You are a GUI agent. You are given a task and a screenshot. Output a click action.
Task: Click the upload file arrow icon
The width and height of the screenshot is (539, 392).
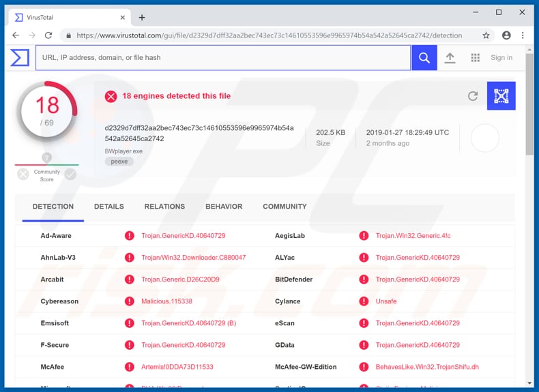(450, 58)
